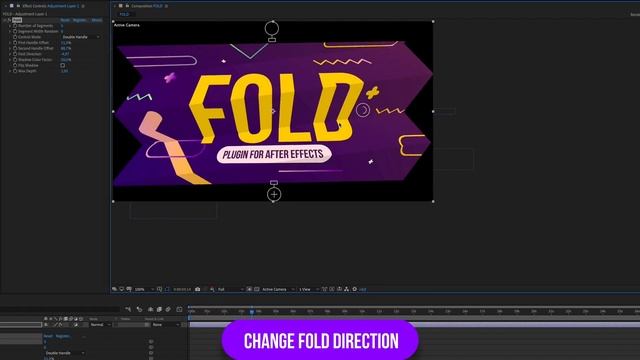Expand the Shadow Color Factor property
Image resolution: width=640 pixels, height=360 pixels.
[x=10, y=60]
